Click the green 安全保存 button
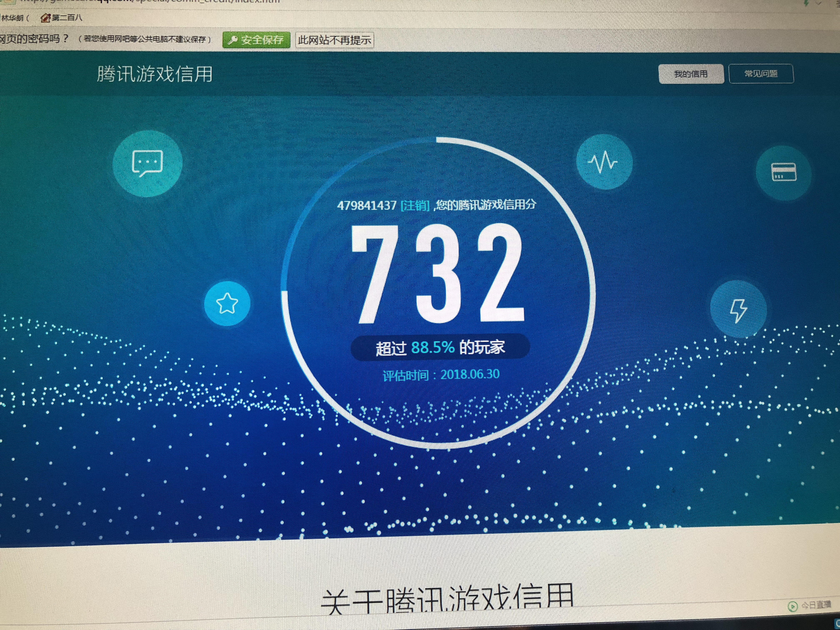Screen dimensions: 840x630 (x=256, y=40)
